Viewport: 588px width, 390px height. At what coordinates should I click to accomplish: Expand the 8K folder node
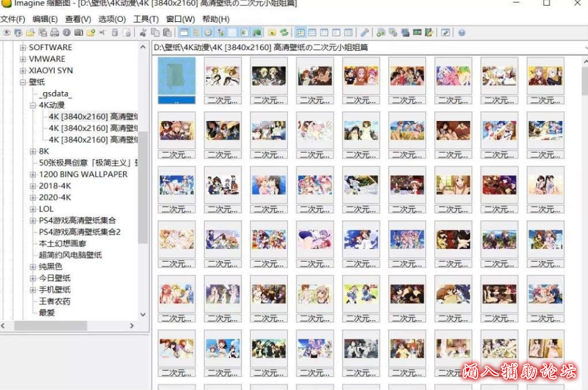point(33,152)
